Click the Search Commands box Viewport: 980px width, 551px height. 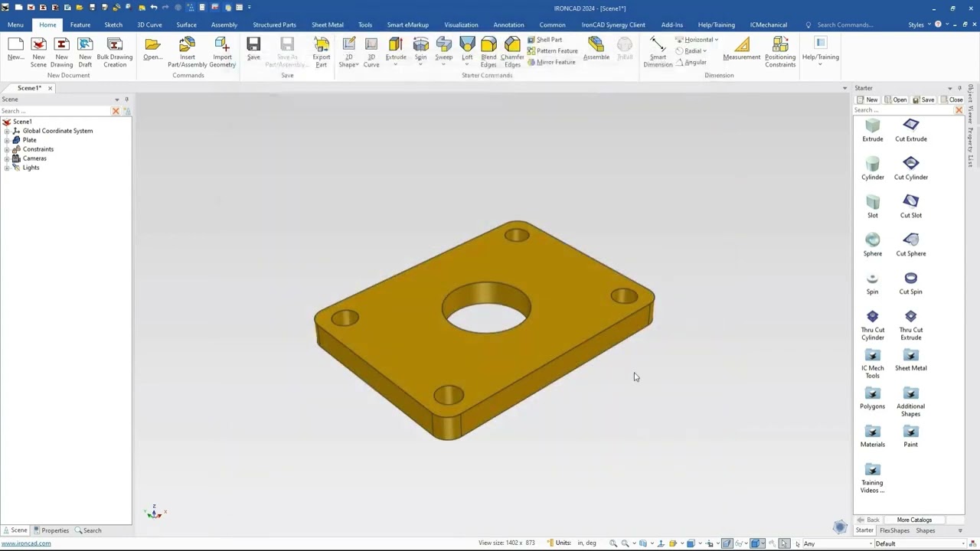(x=844, y=24)
